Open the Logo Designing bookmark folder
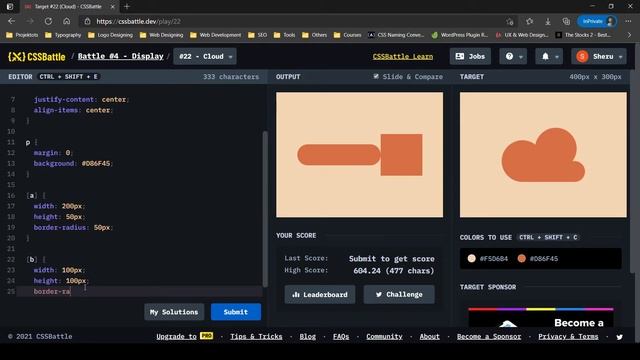640x360 pixels. [x=111, y=35]
